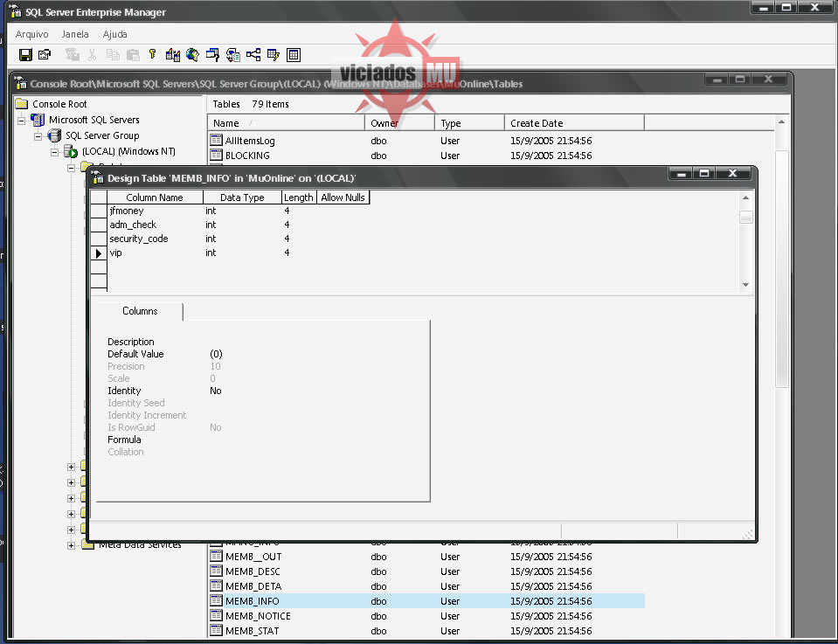Viewport: 838px width, 644px height.
Task: Click the grid table toolbar icon
Action: [x=294, y=54]
